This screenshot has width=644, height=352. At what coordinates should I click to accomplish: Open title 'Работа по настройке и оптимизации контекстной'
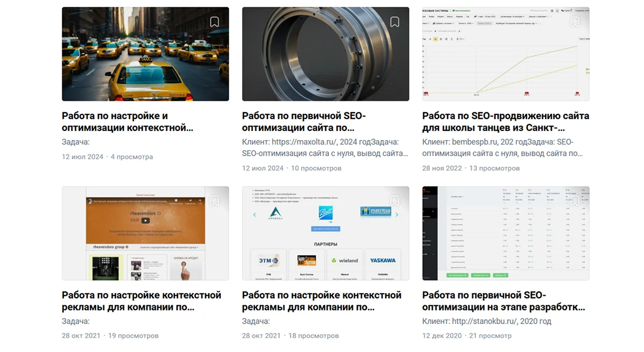coord(127,122)
